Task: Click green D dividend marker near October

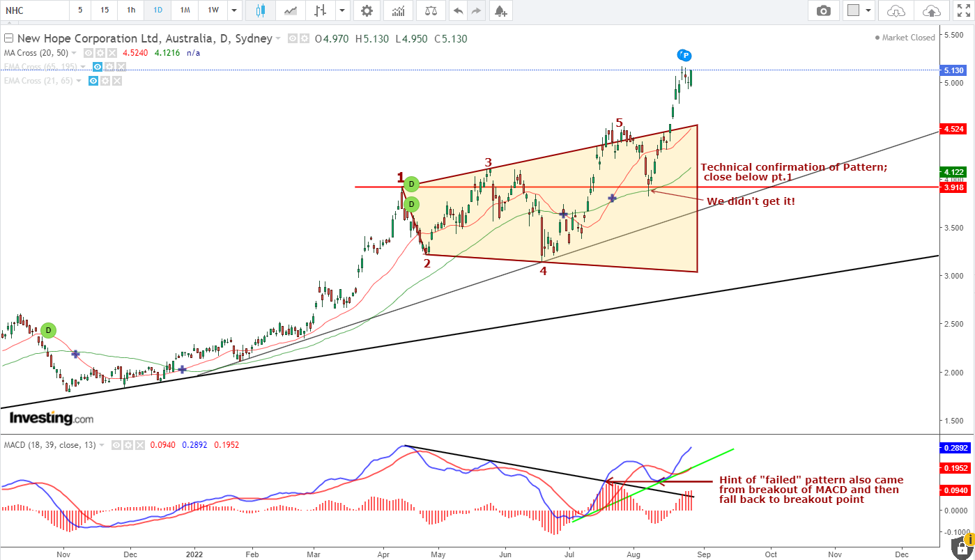Action: click(x=47, y=330)
